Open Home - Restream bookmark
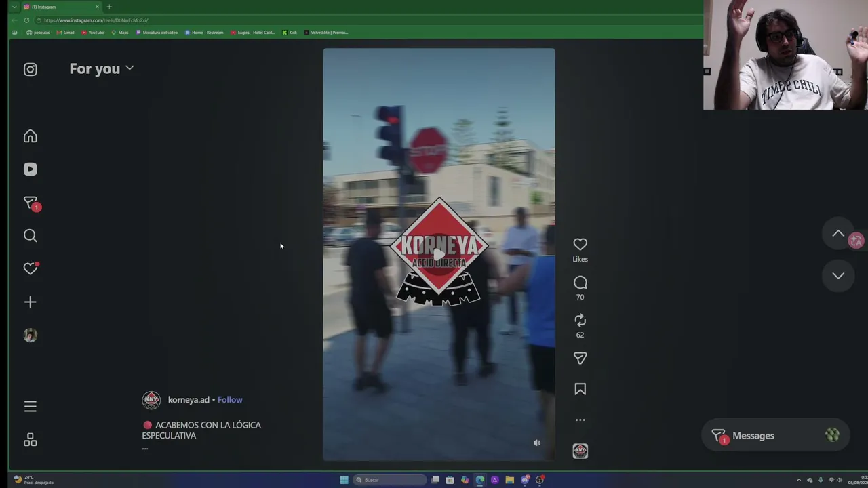The image size is (868, 488). [204, 33]
